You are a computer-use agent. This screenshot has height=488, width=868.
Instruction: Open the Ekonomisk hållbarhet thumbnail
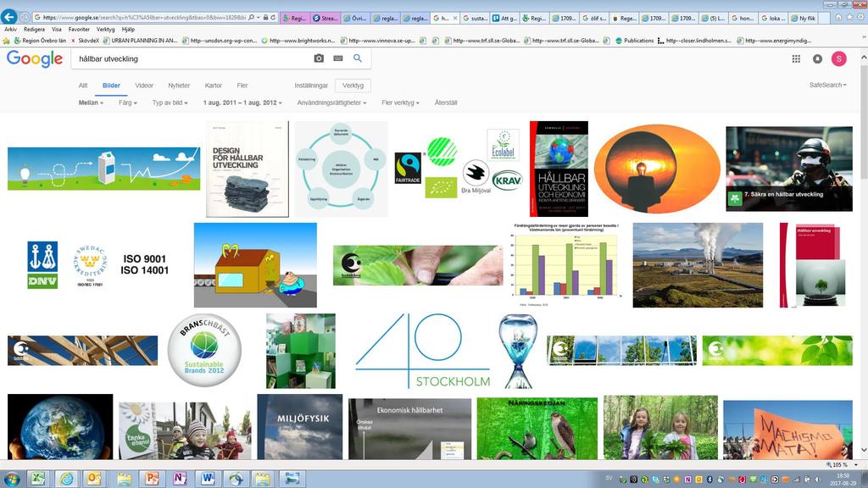(409, 429)
